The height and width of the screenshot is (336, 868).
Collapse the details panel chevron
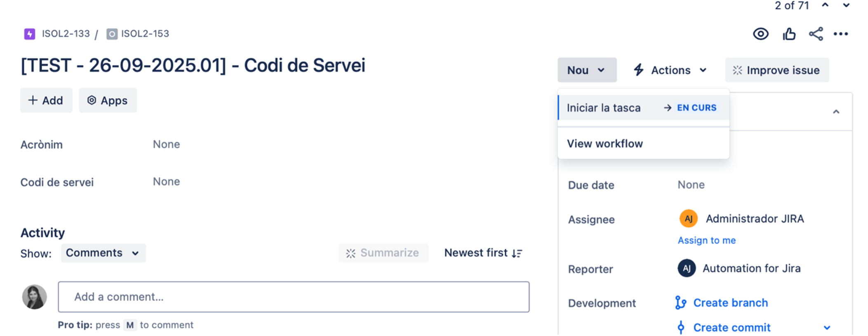click(x=836, y=112)
